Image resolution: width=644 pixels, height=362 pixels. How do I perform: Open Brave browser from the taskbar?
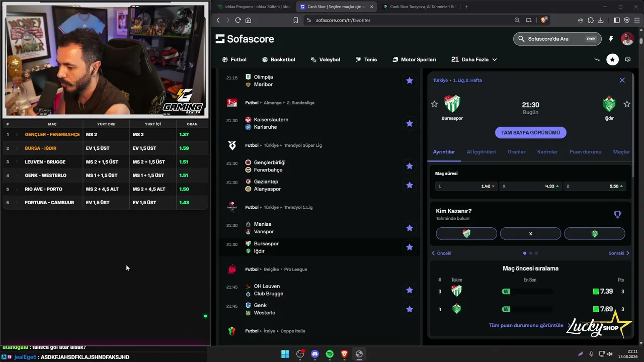pyautogui.click(x=345, y=354)
